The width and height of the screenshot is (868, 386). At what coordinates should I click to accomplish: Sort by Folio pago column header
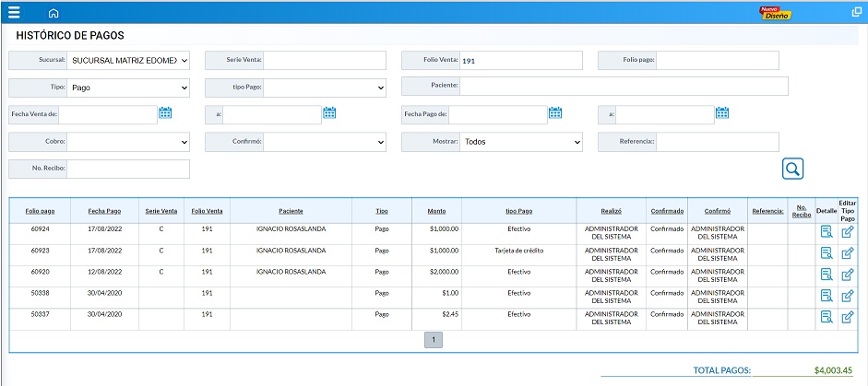[x=40, y=211]
